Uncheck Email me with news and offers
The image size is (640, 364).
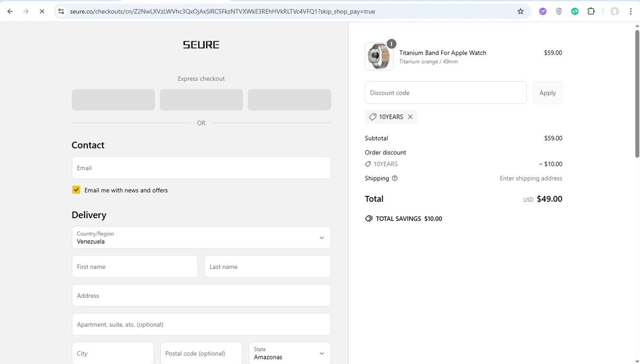tap(76, 190)
